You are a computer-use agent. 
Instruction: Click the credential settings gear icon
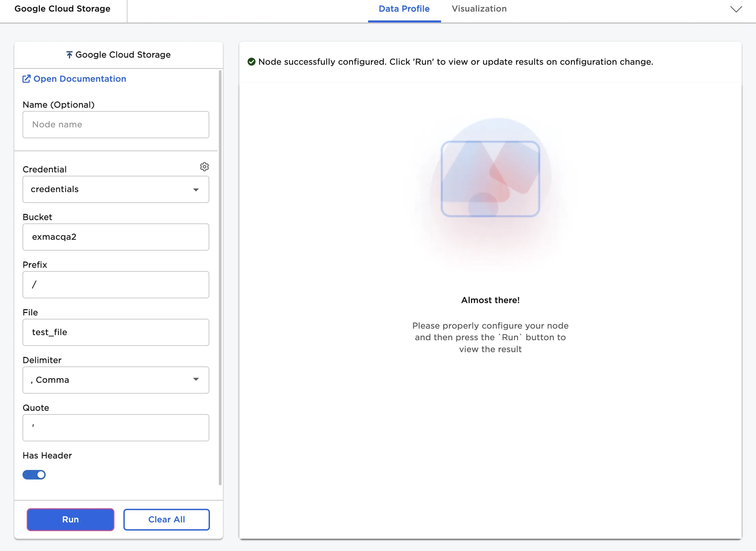tap(204, 167)
